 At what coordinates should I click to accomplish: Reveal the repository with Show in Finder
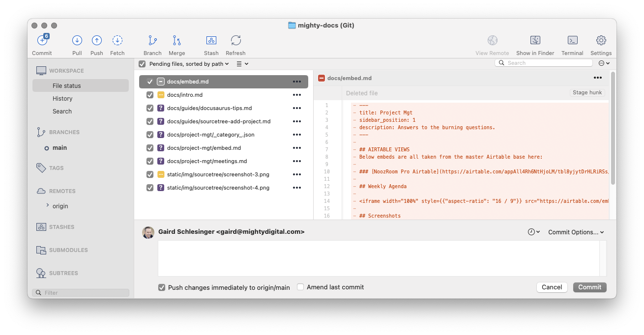pyautogui.click(x=535, y=44)
